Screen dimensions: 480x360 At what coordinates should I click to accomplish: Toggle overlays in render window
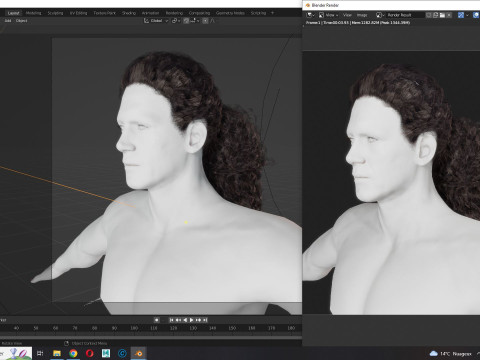476,15
